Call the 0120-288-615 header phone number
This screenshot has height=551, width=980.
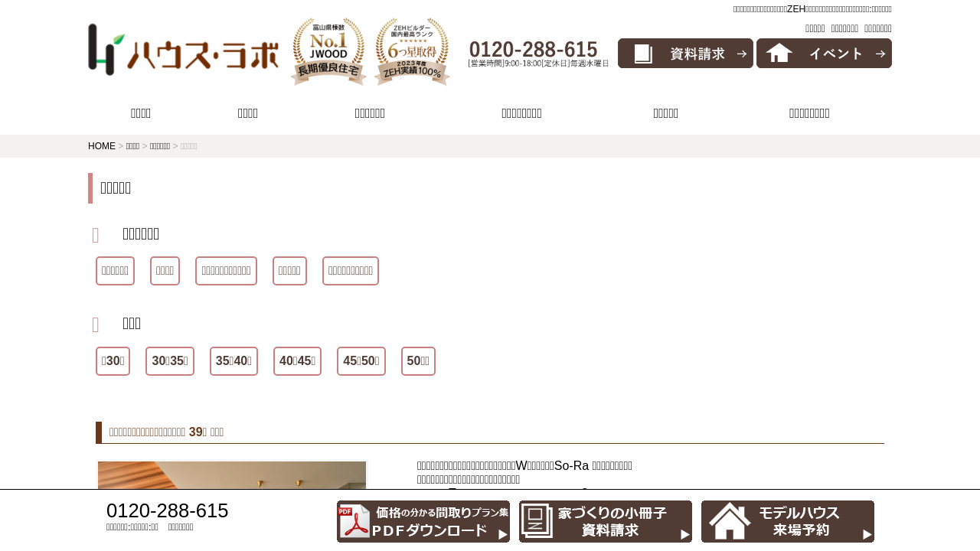tap(534, 51)
